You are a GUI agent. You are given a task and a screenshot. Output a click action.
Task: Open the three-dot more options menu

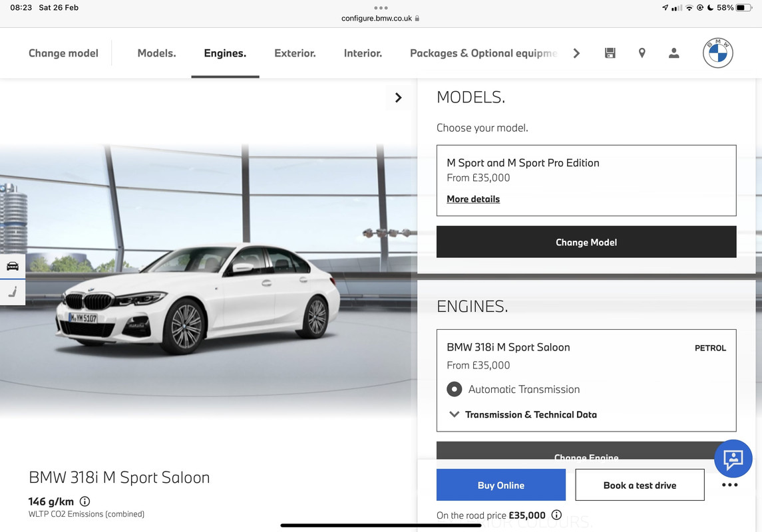click(x=730, y=485)
